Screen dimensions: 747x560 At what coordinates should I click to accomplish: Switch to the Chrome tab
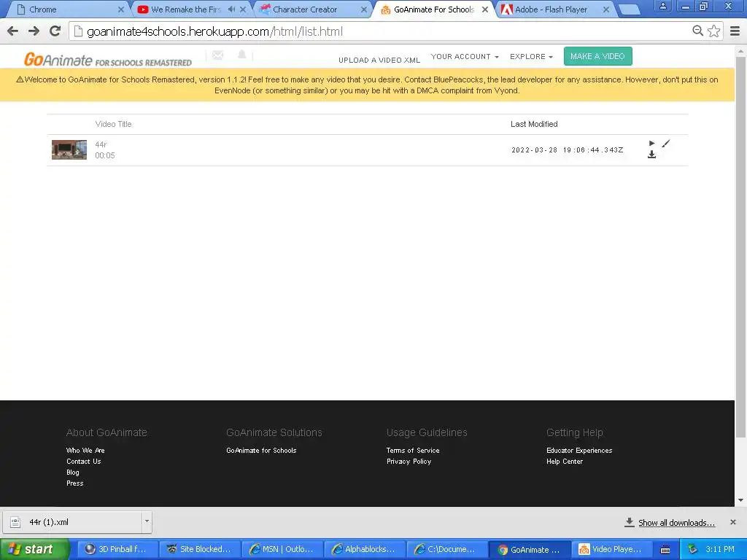coord(66,9)
